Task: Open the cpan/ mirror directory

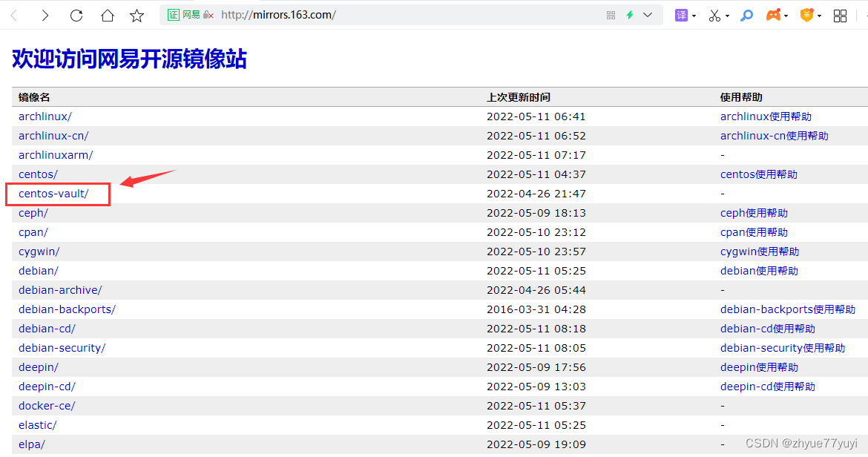Action: coord(33,232)
